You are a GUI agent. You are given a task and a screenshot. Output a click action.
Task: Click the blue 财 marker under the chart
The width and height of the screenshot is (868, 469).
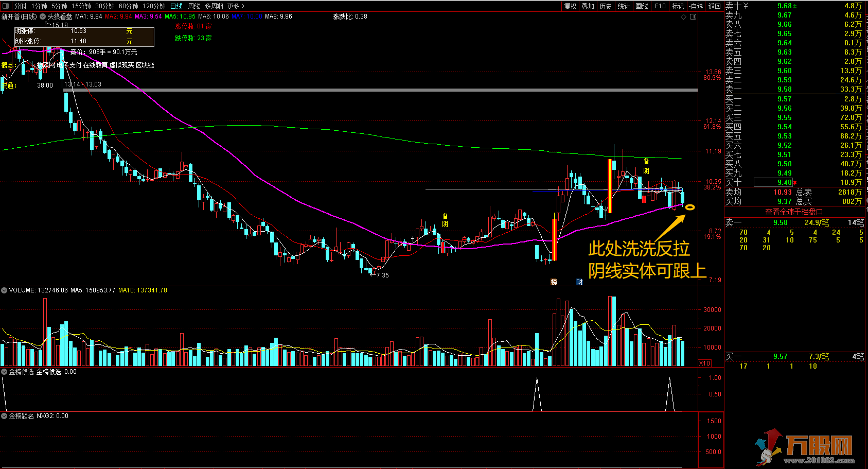coord(579,282)
